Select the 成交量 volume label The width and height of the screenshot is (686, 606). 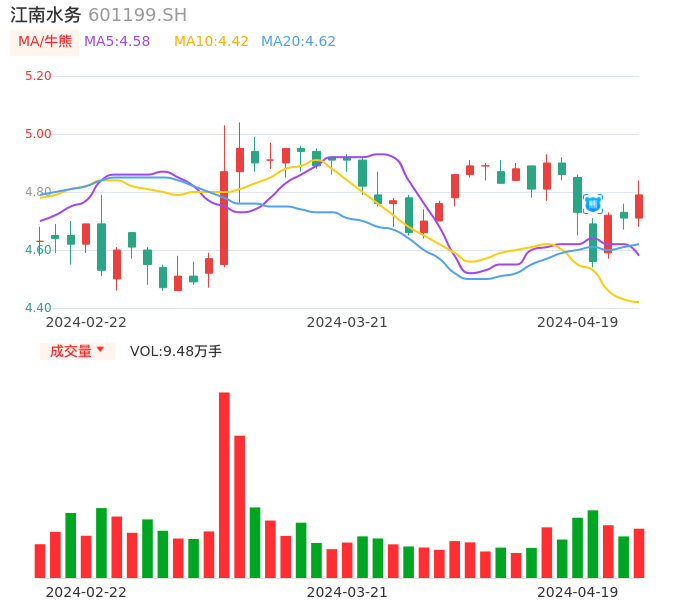pos(70,351)
